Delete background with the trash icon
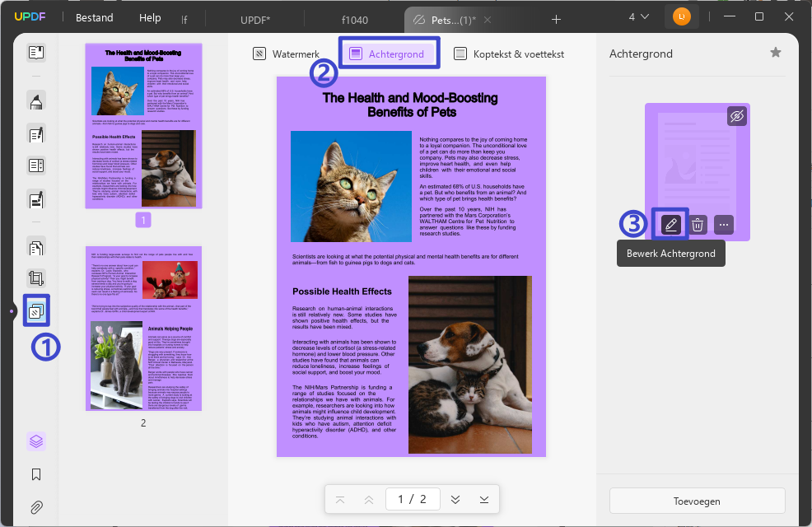812x527 pixels. tap(698, 225)
